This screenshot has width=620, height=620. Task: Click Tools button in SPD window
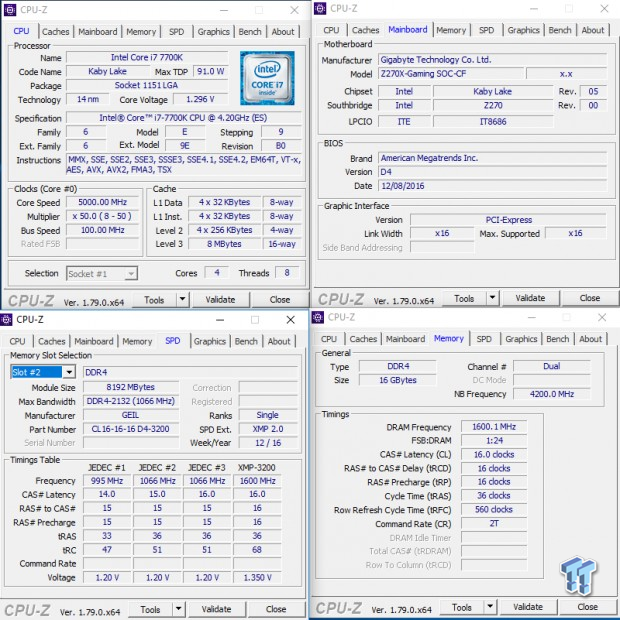point(150,609)
